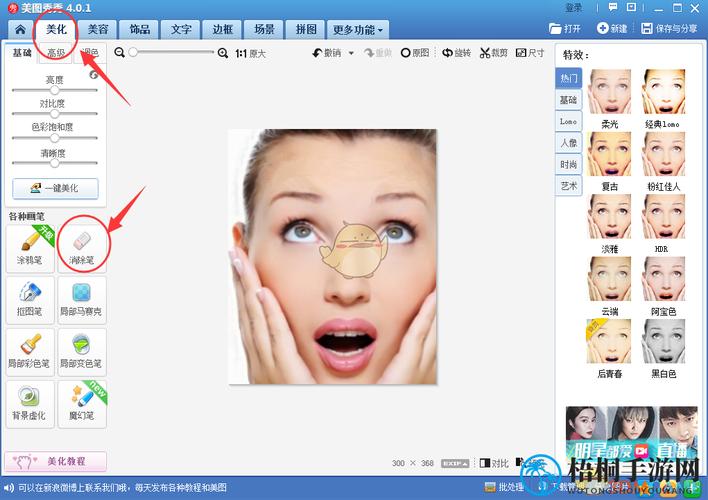The height and width of the screenshot is (500, 708).
Task: Select the 调色 color tuning subtab
Action: click(90, 53)
